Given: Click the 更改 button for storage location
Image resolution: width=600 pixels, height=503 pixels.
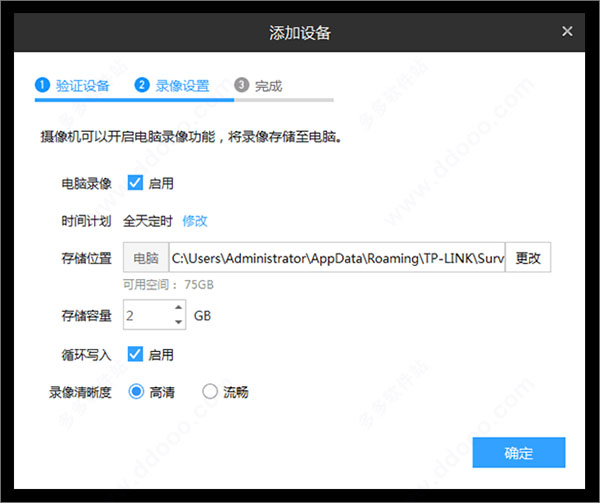Looking at the screenshot, I should coord(528,257).
